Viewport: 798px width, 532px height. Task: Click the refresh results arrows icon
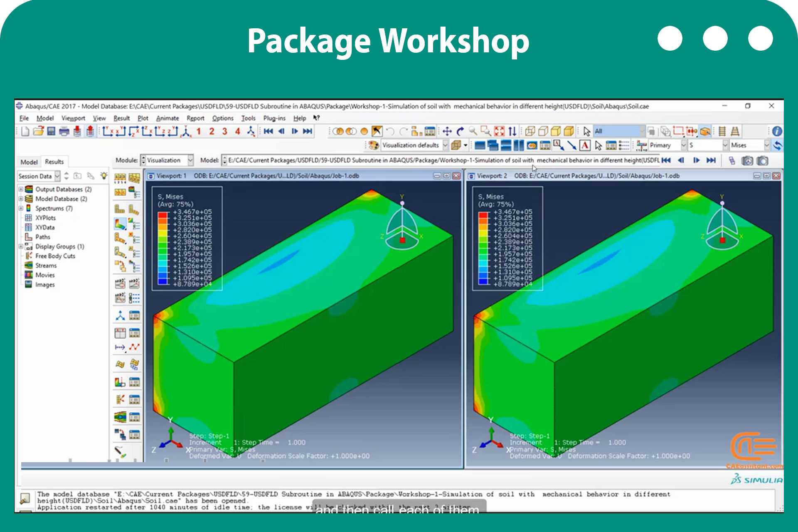[x=778, y=145]
